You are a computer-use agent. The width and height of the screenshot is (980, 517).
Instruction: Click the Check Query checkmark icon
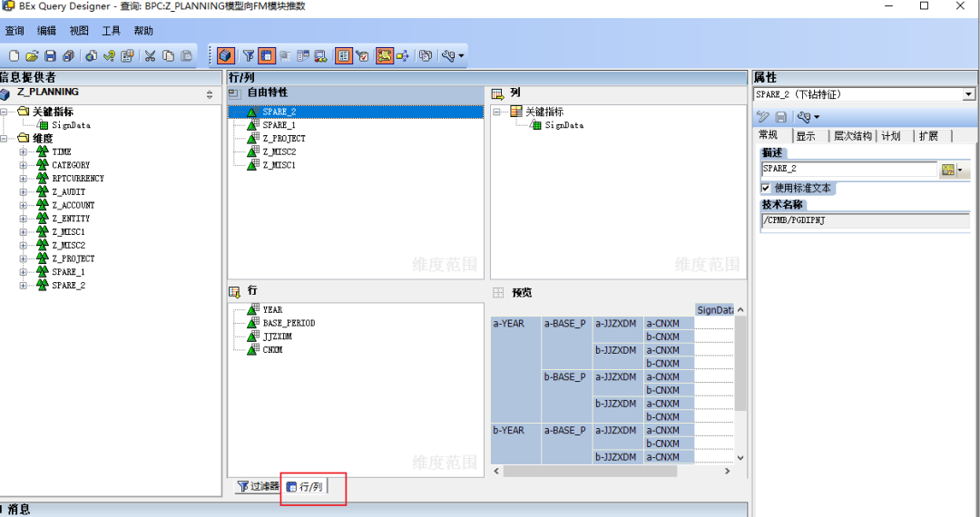tap(110, 56)
